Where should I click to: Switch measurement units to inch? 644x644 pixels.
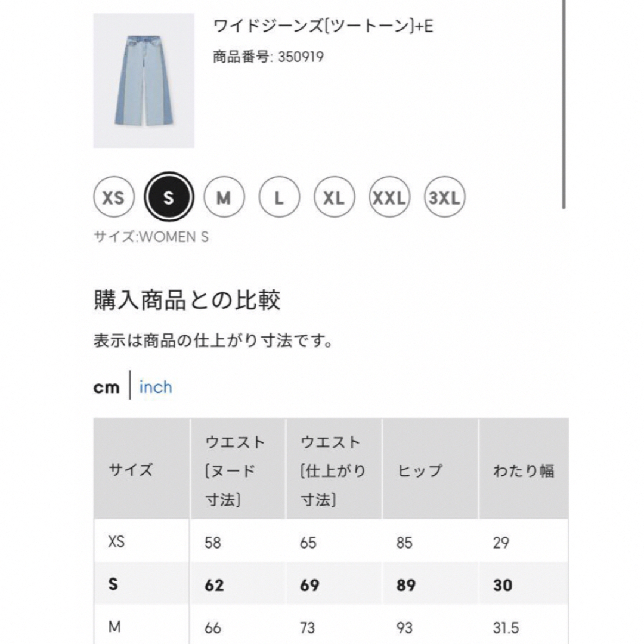pos(155,387)
